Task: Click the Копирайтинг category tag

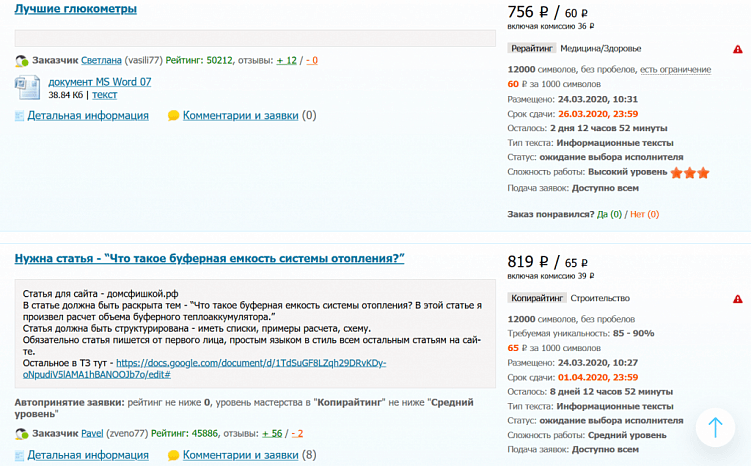Action: [x=537, y=298]
